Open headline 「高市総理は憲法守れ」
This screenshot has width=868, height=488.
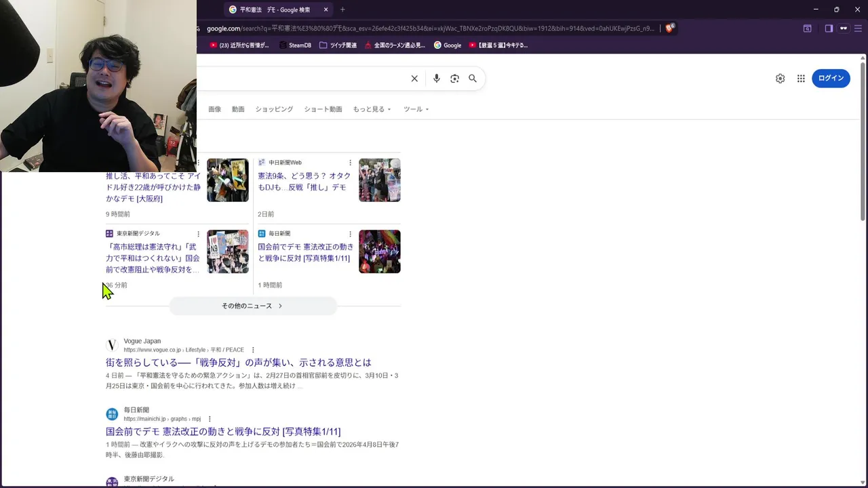(153, 258)
